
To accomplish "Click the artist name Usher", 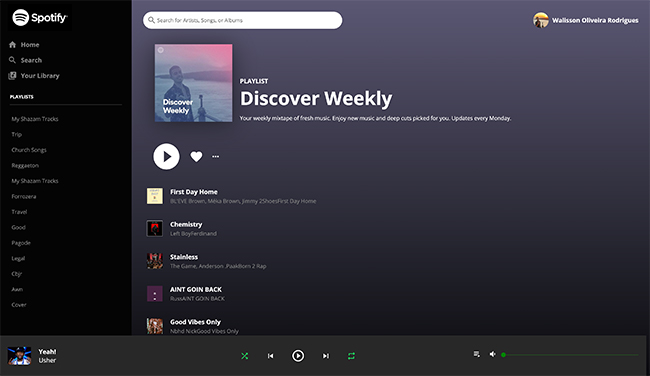I will [47, 360].
